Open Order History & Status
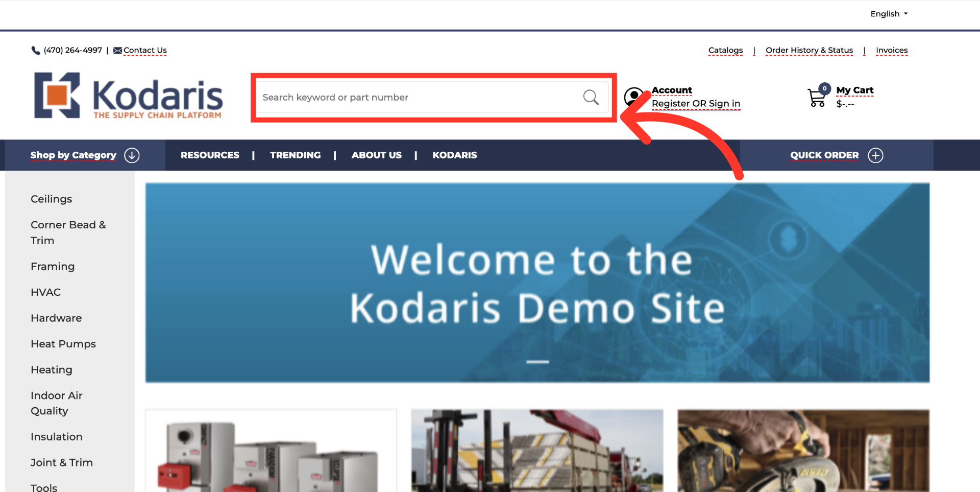The height and width of the screenshot is (492, 980). point(809,51)
